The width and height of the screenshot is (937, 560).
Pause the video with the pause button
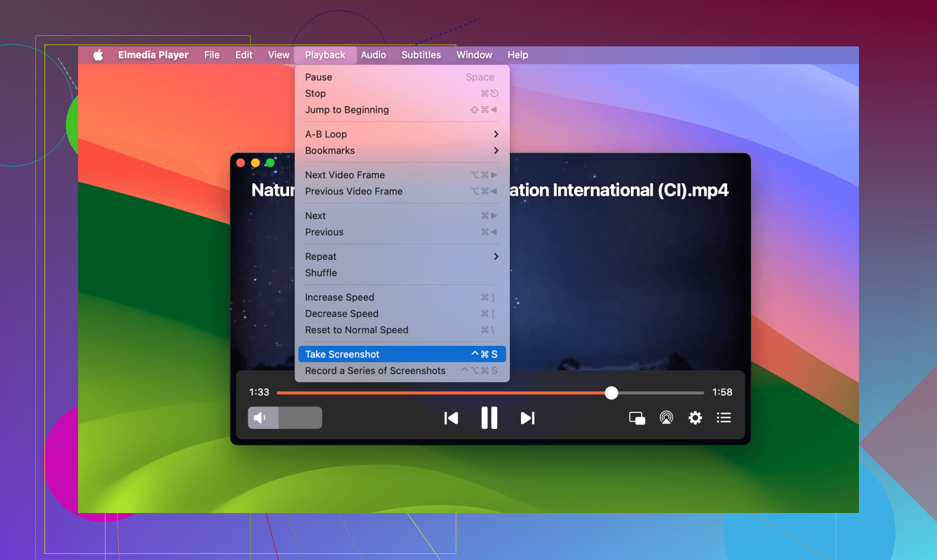[x=489, y=418]
